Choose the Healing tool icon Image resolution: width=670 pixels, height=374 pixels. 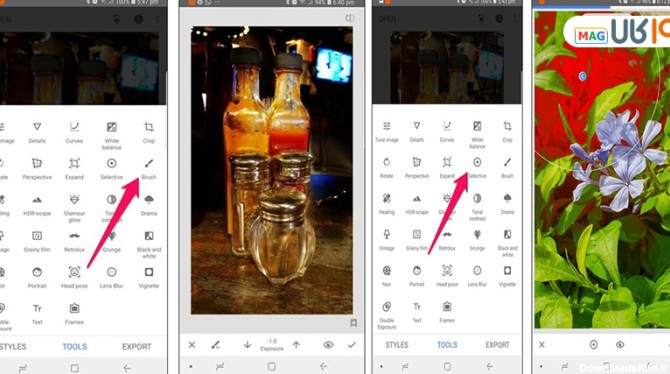pyautogui.click(x=386, y=204)
